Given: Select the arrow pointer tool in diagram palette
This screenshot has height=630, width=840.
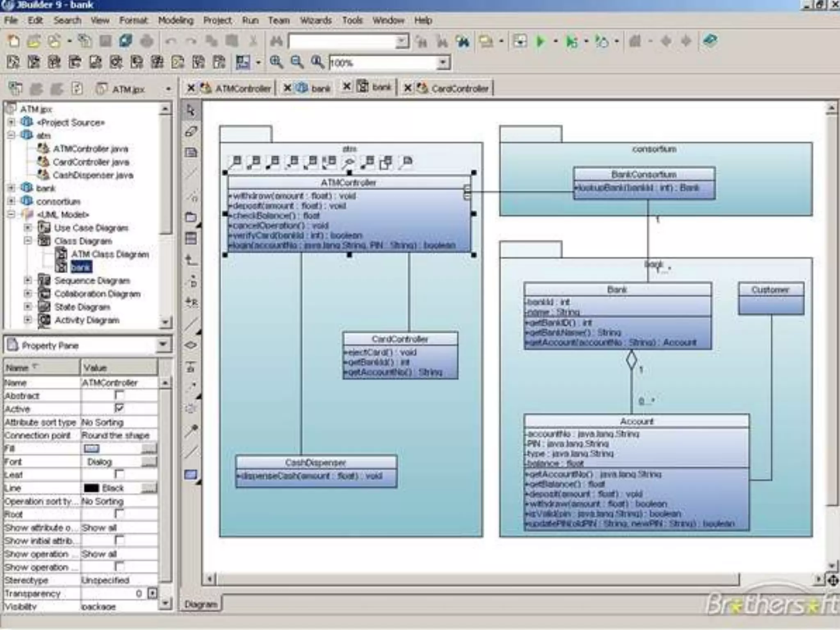Looking at the screenshot, I should point(191,110).
